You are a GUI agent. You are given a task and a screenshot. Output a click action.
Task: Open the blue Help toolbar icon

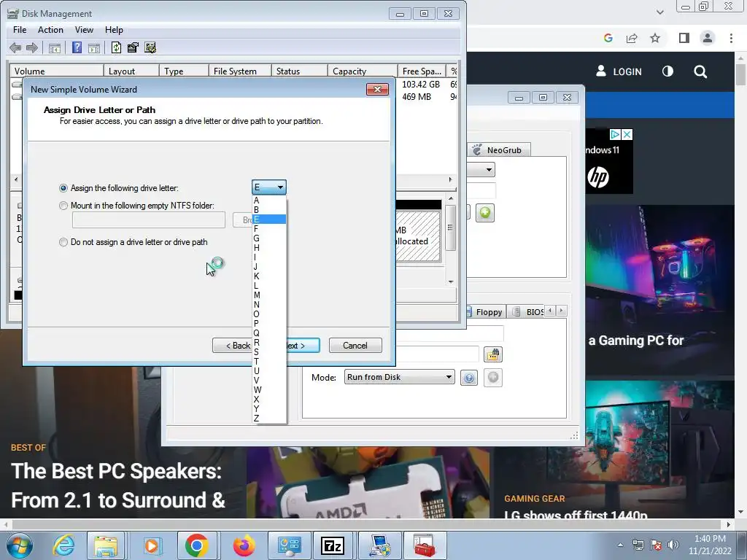coord(77,47)
